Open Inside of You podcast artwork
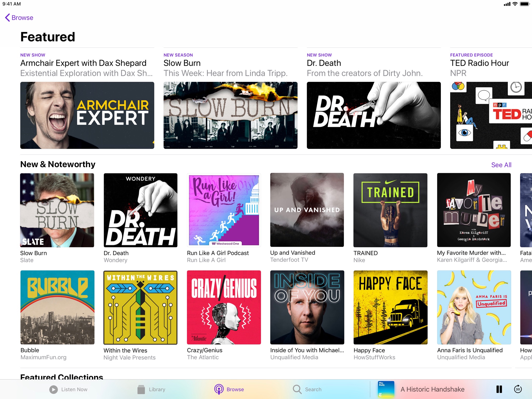This screenshot has width=532, height=399. pyautogui.click(x=307, y=307)
